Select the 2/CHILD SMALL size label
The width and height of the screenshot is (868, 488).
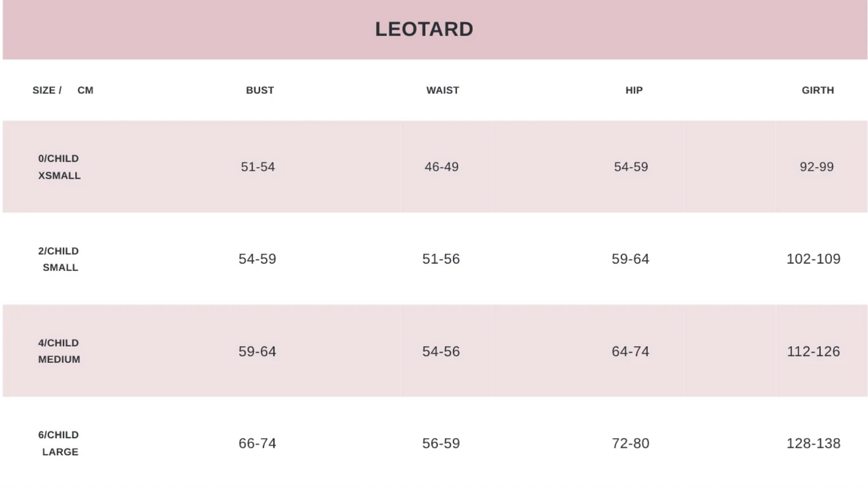click(59, 259)
